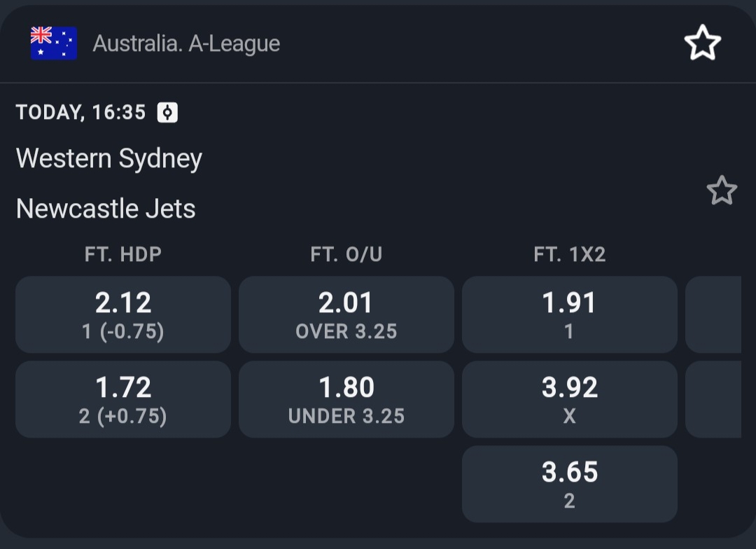
Task: Select the FT. HDP market header
Action: tap(123, 254)
